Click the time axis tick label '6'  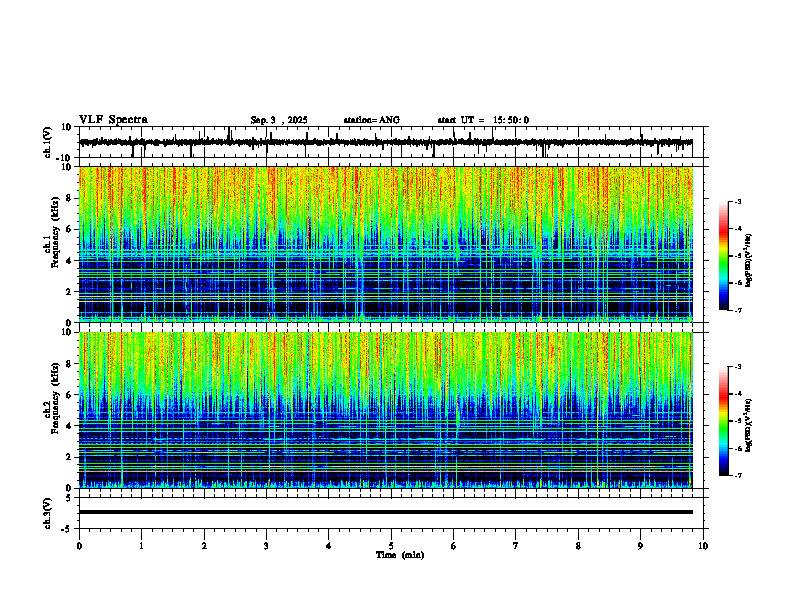(454, 546)
